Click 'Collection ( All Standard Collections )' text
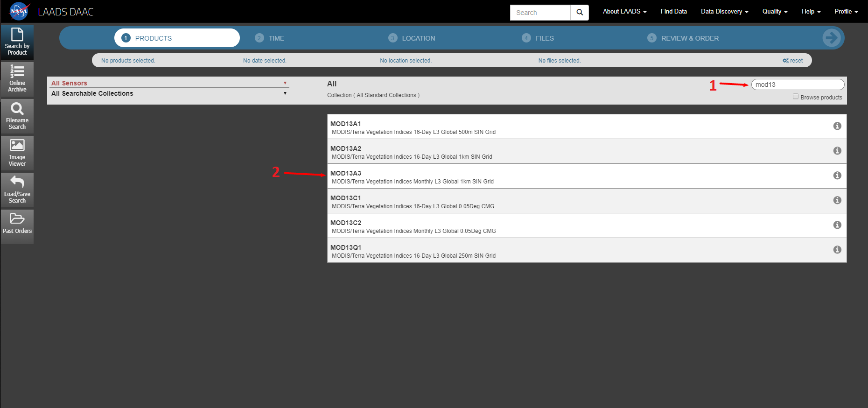Image resolution: width=868 pixels, height=408 pixels. coord(373,95)
